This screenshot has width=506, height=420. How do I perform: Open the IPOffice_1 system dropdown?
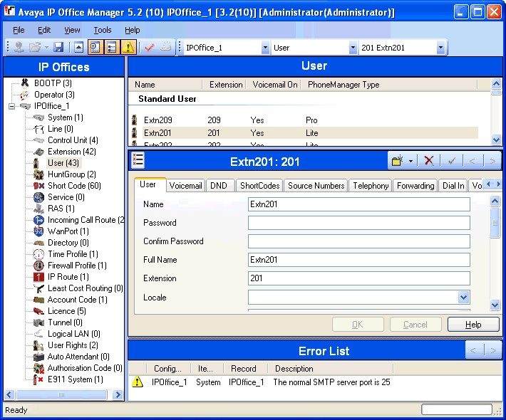(265, 48)
